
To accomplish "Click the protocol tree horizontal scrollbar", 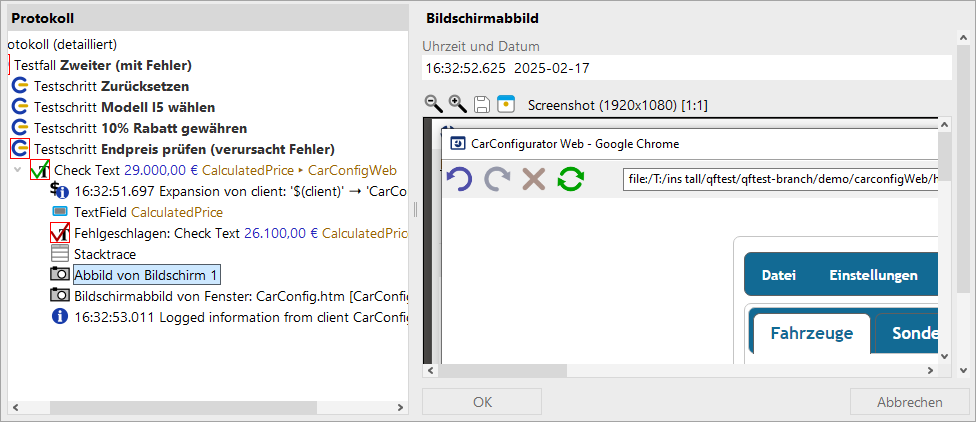I will tap(209, 408).
